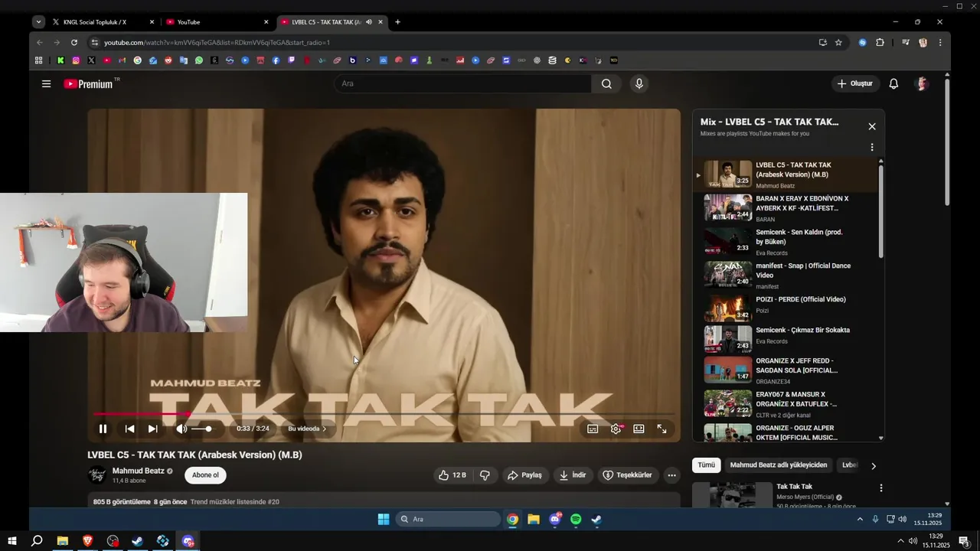Click the Oluştur create button
The width and height of the screenshot is (980, 551).
pos(856,83)
